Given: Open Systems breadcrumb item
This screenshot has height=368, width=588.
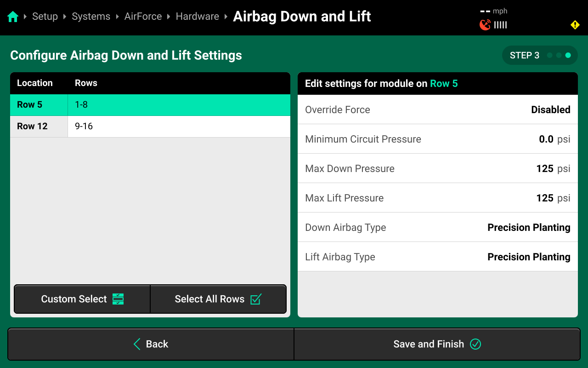Looking at the screenshot, I should click(91, 17).
